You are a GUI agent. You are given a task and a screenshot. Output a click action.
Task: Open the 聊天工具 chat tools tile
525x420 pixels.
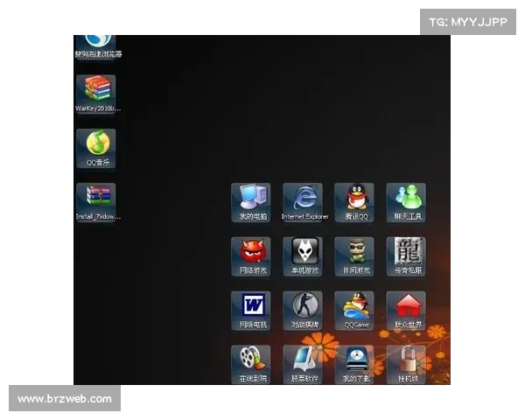click(407, 202)
